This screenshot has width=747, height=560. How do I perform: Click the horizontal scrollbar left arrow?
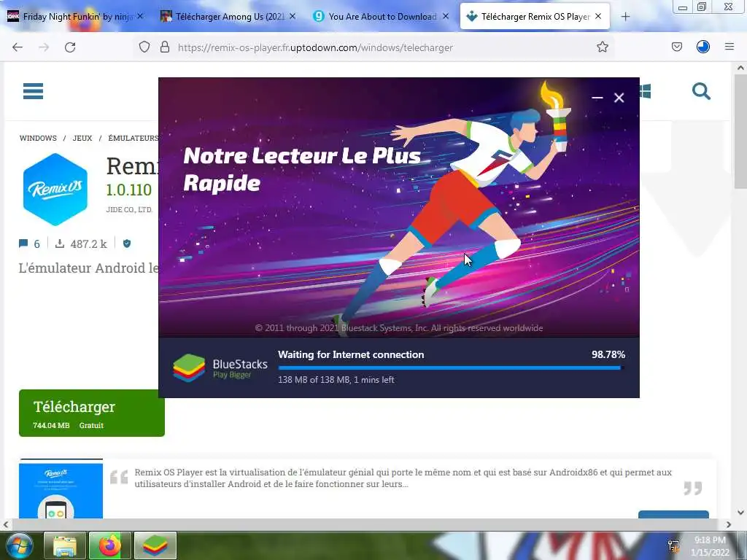(6, 525)
